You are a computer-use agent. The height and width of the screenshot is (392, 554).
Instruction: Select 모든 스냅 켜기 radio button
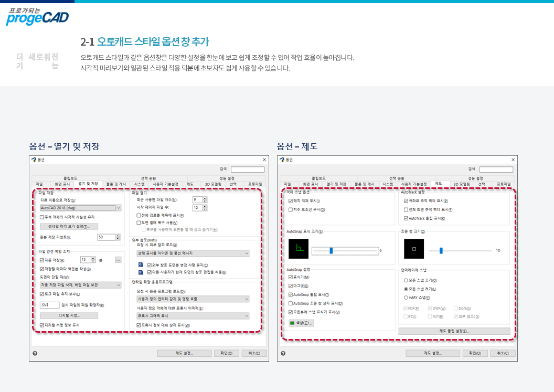click(406, 289)
